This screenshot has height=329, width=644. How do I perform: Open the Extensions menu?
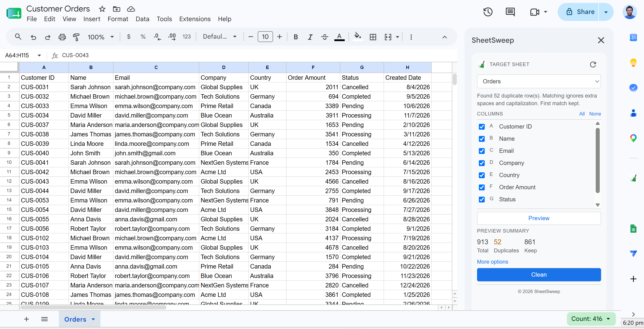coord(195,19)
